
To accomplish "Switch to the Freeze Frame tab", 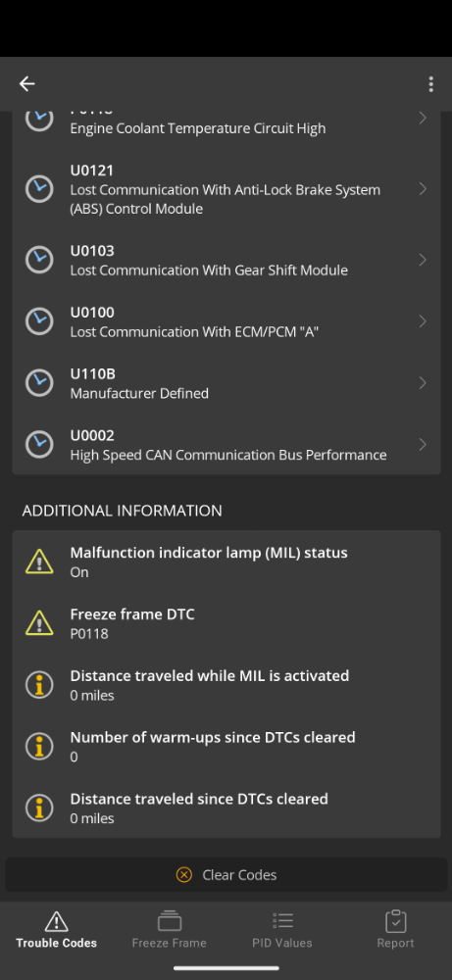I will click(x=169, y=929).
